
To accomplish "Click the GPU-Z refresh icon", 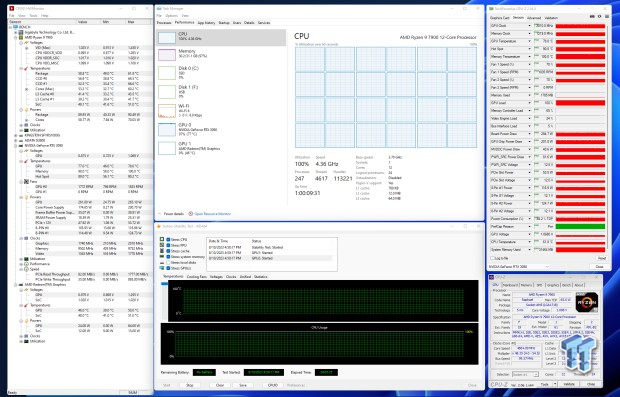I will point(599,17).
